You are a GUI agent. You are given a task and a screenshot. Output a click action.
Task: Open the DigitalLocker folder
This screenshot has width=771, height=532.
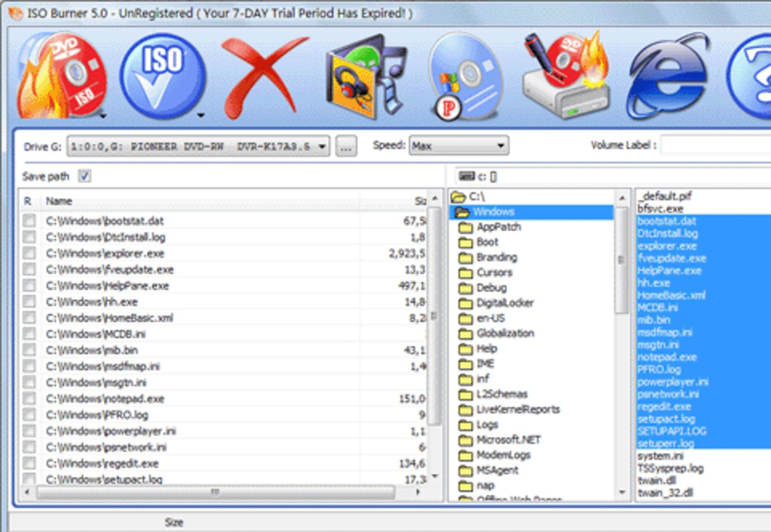pos(496,303)
